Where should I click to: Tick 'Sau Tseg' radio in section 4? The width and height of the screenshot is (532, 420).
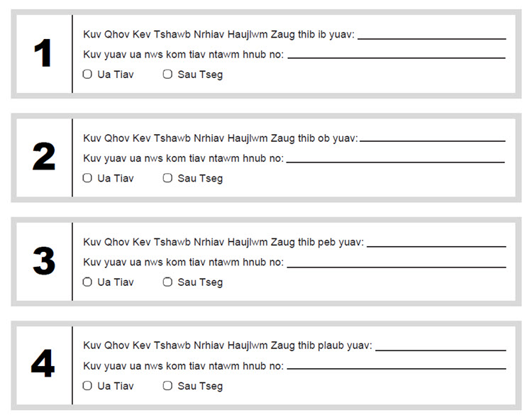[167, 386]
